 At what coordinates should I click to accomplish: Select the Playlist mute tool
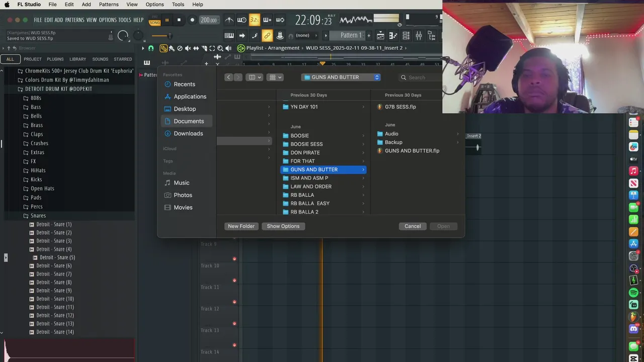click(188, 48)
